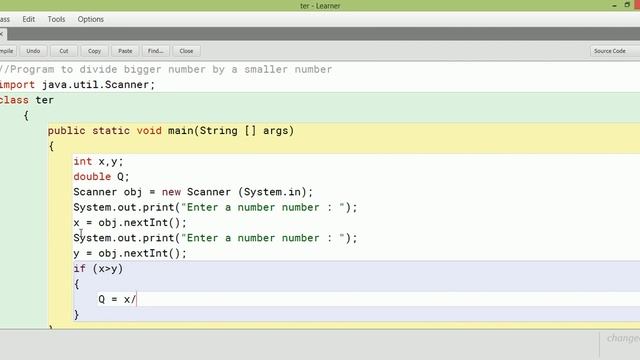Click the Copy button
The image size is (640, 360).
tap(94, 51)
